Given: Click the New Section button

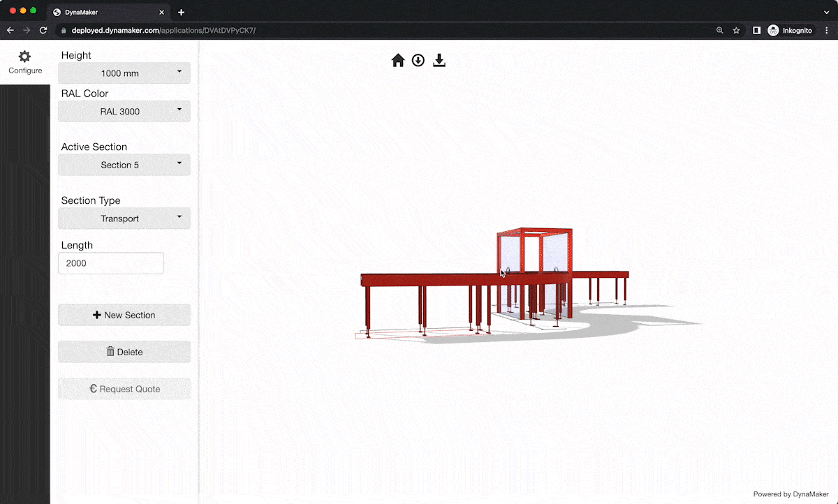Looking at the screenshot, I should point(124,315).
